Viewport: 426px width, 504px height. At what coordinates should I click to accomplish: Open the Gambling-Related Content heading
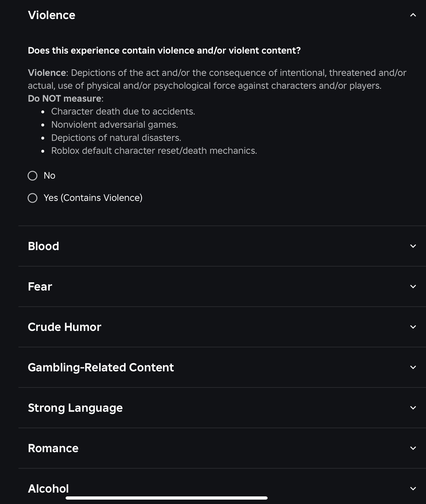coord(101,368)
